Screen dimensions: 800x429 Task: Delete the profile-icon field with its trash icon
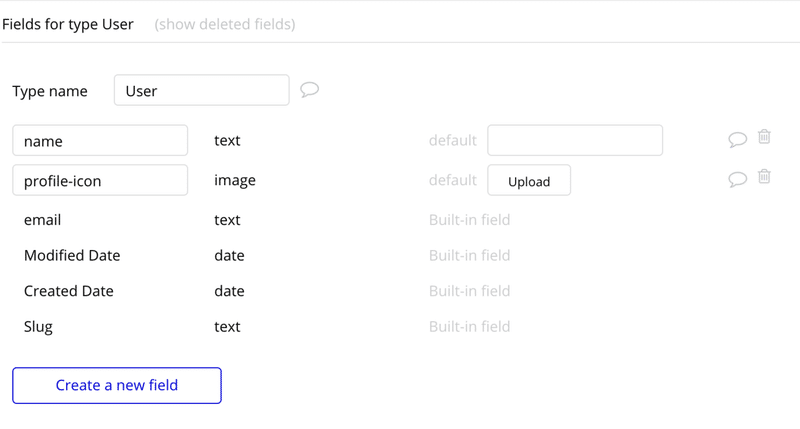tap(764, 176)
